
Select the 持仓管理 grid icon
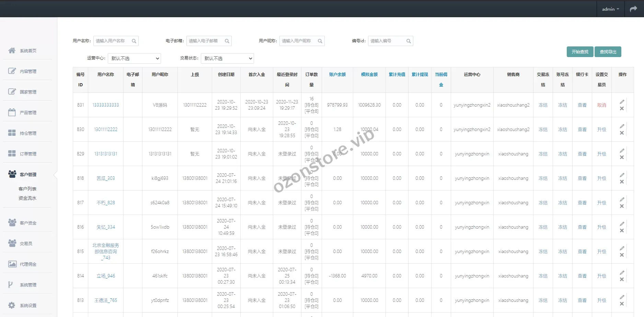(11, 133)
